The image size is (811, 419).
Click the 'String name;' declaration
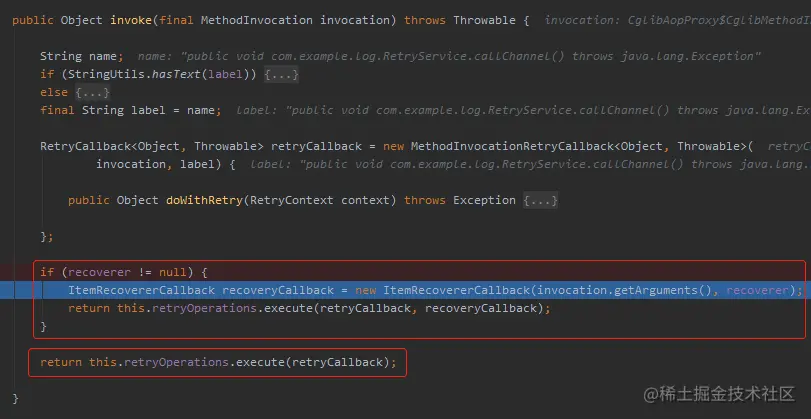tap(82, 56)
